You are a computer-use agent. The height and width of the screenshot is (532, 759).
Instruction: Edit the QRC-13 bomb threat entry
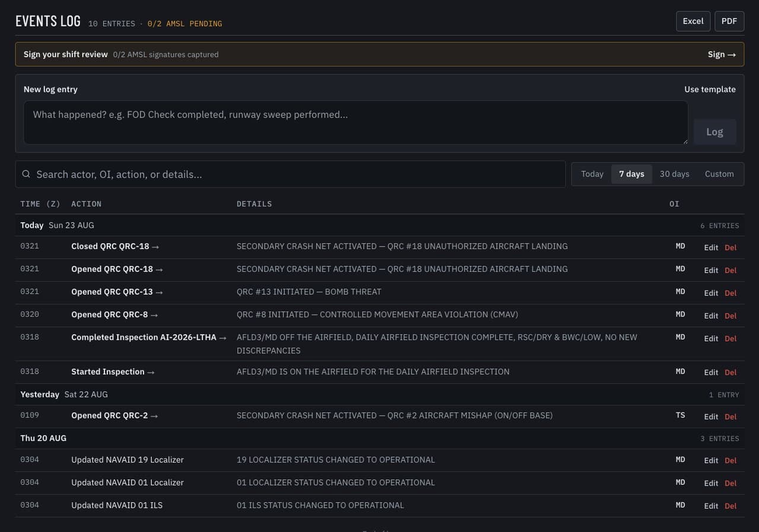[711, 293]
